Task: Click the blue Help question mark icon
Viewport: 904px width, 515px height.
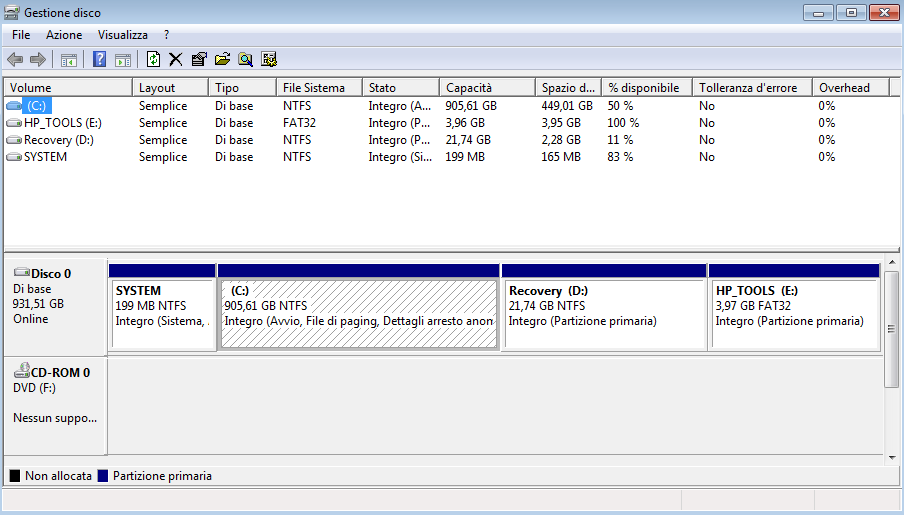Action: click(x=99, y=59)
